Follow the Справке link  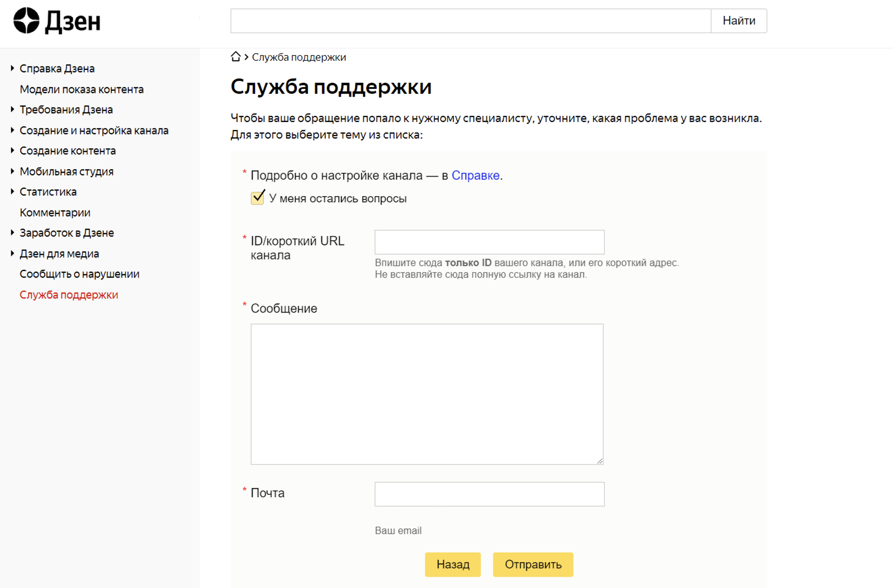475,175
